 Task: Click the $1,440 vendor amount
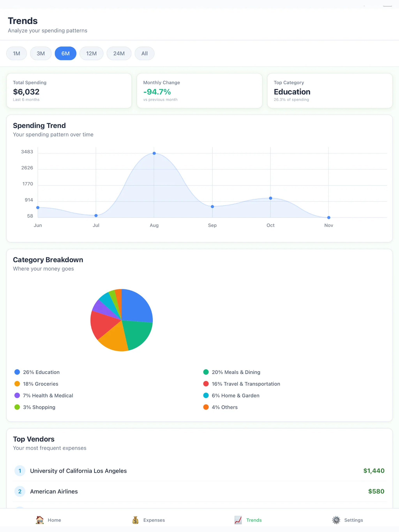pyautogui.click(x=374, y=471)
